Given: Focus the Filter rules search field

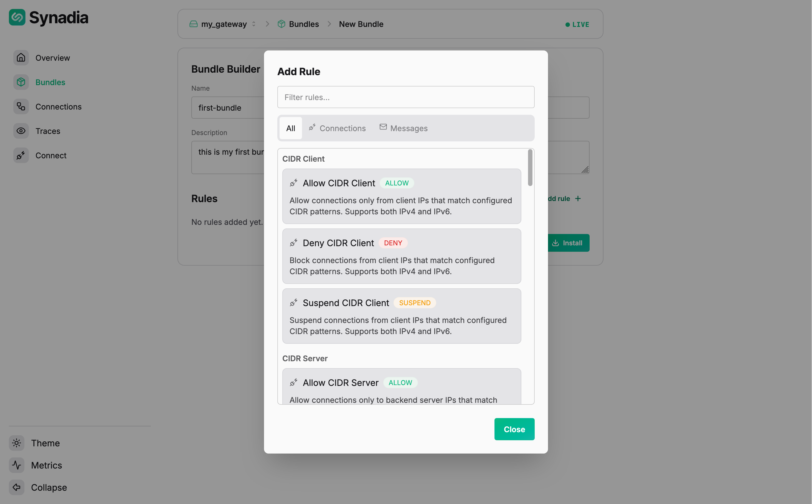Looking at the screenshot, I should [x=406, y=97].
